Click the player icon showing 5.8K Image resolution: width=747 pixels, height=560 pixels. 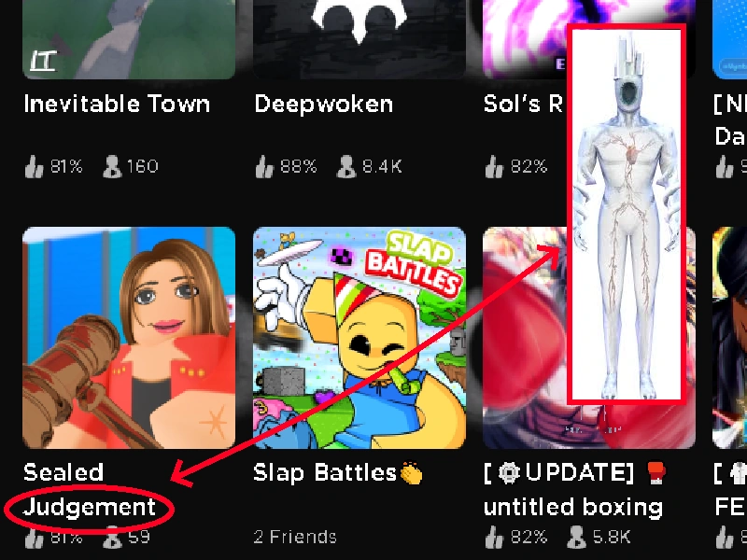click(x=576, y=538)
